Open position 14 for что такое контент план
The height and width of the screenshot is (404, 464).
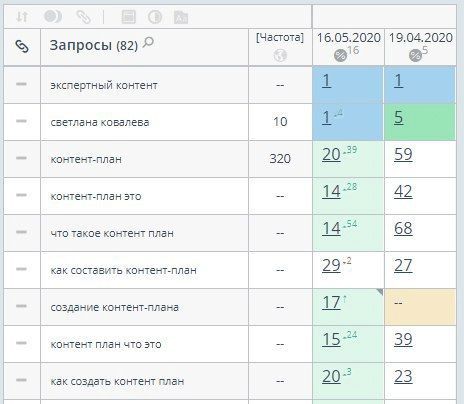[331, 229]
